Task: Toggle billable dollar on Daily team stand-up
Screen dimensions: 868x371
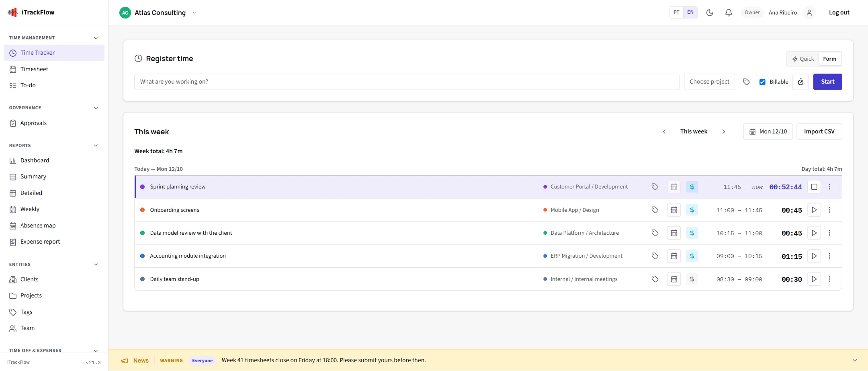Action: pos(692,279)
